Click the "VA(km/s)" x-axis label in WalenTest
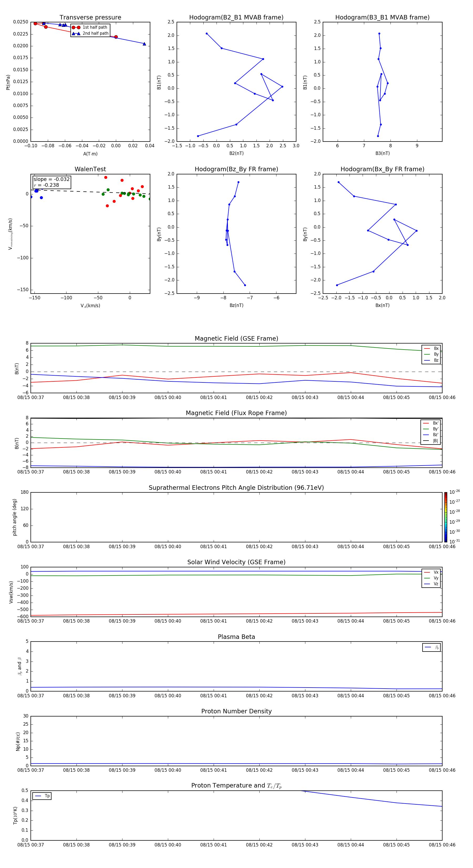The width and height of the screenshot is (473, 868). pyautogui.click(x=90, y=306)
